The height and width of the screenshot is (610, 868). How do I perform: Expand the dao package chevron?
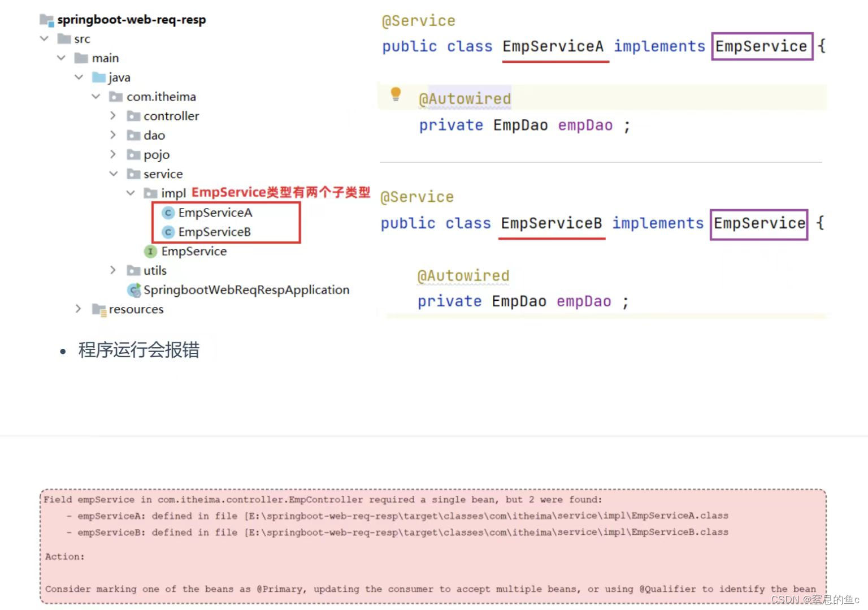click(x=113, y=135)
